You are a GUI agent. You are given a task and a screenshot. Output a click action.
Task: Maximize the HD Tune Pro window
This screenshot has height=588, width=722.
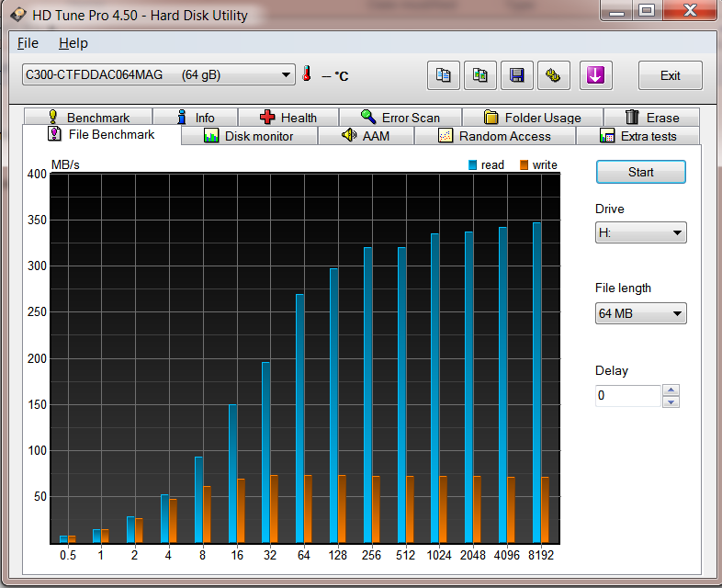[x=647, y=10]
